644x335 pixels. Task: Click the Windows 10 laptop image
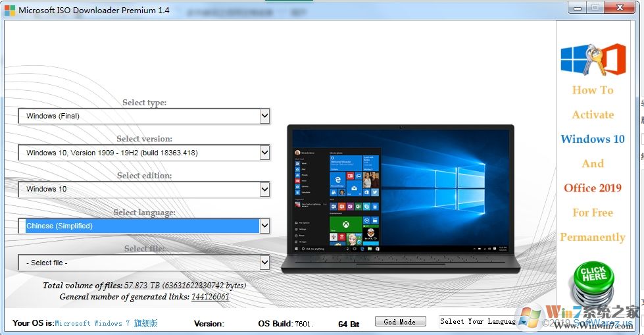401,199
